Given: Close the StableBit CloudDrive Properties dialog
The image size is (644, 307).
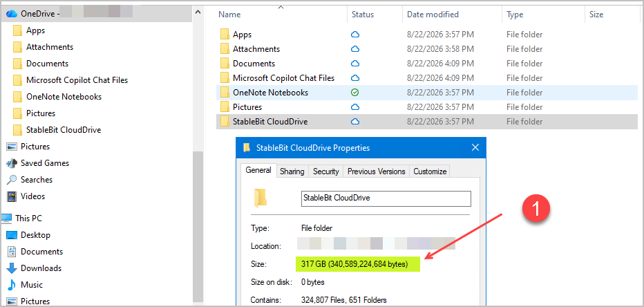Looking at the screenshot, I should [x=475, y=147].
